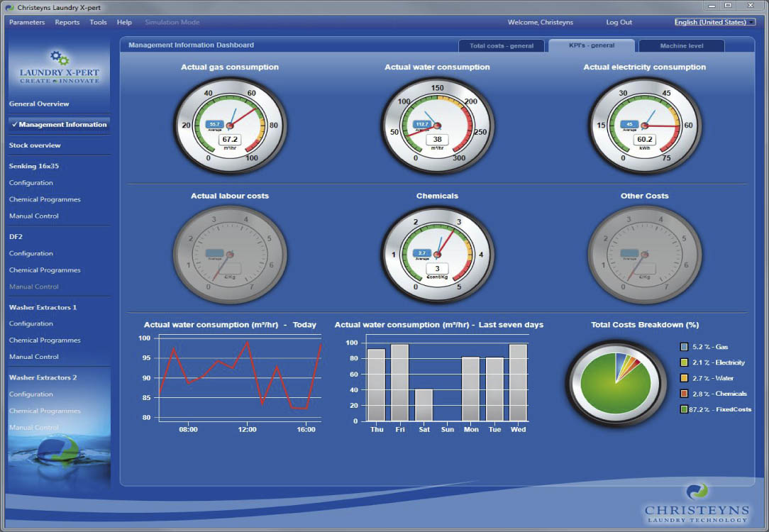The height and width of the screenshot is (532, 769).
Task: Click the Mon bar in seven-day chart
Action: [471, 389]
